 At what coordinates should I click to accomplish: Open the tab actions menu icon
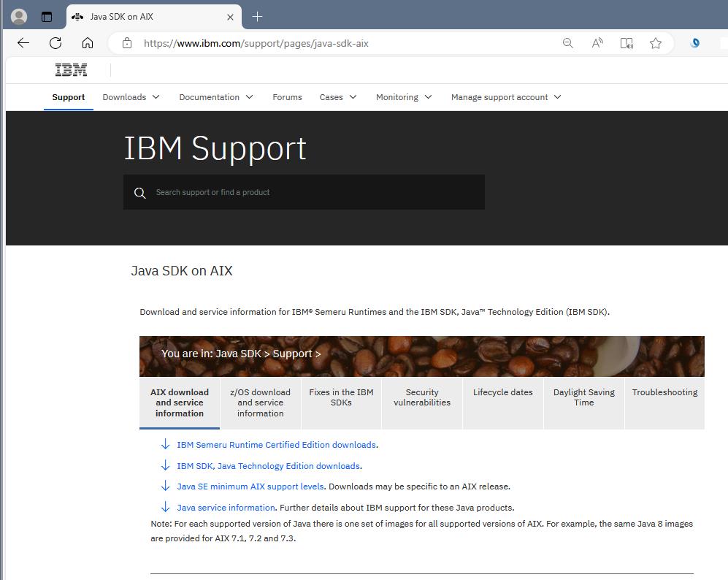click(x=47, y=17)
